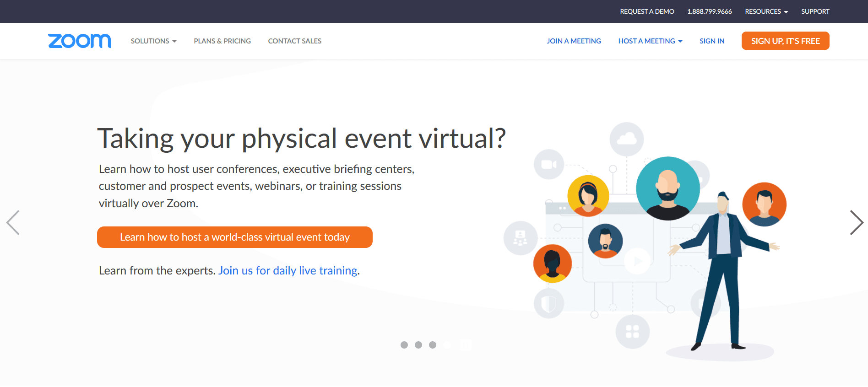Pause the carousel autoplay
The height and width of the screenshot is (387, 868).
tap(466, 345)
